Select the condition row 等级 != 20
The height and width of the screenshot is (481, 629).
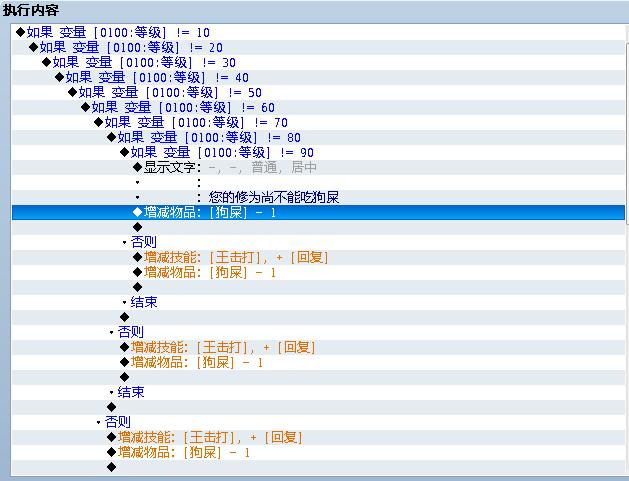point(318,48)
